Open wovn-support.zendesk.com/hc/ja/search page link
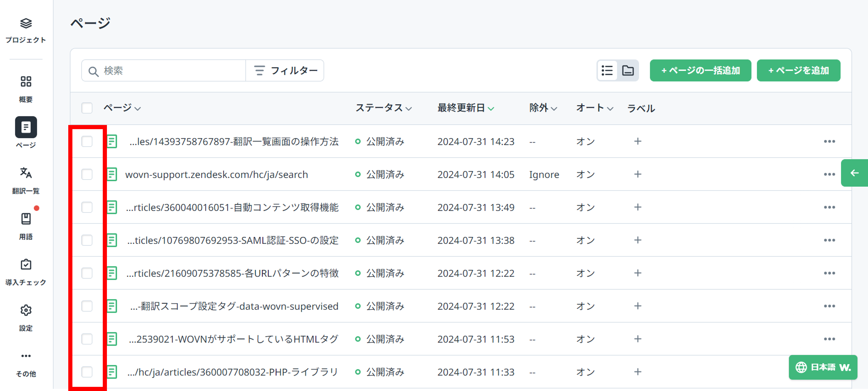 point(216,174)
